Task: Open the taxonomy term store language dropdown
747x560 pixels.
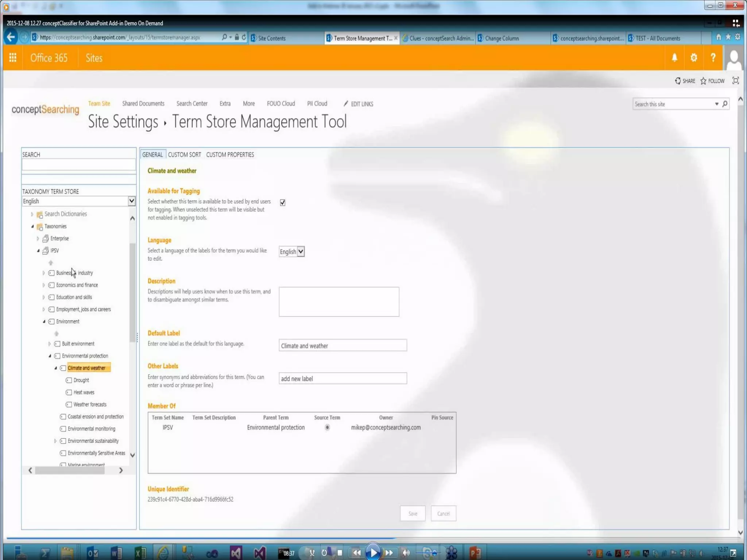Action: [131, 201]
